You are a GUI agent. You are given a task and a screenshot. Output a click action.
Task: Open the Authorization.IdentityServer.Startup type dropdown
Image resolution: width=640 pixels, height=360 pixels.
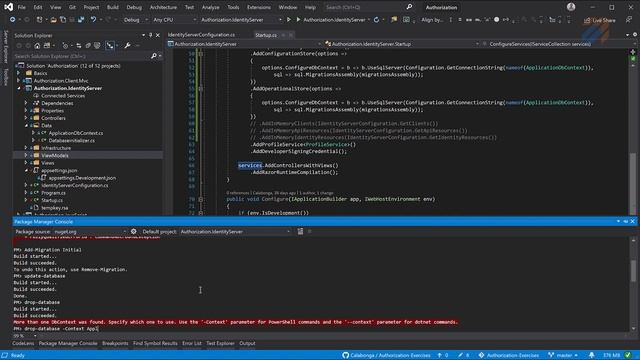tap(402, 44)
